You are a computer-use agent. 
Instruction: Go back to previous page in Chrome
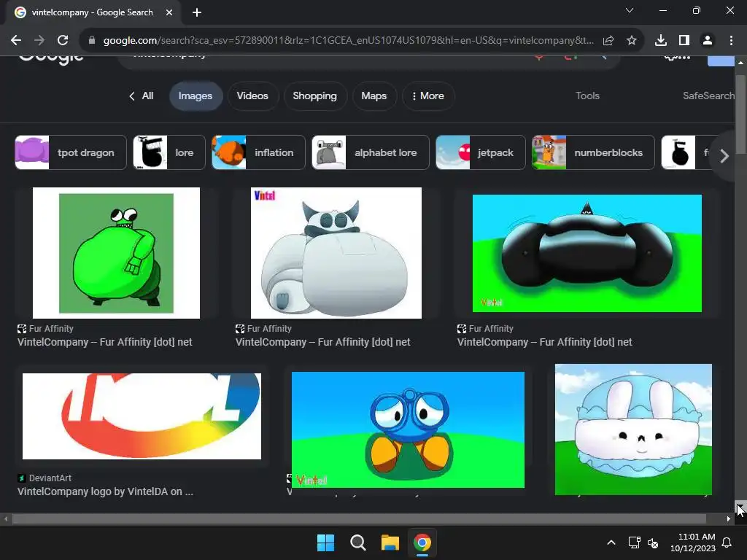(x=16, y=41)
